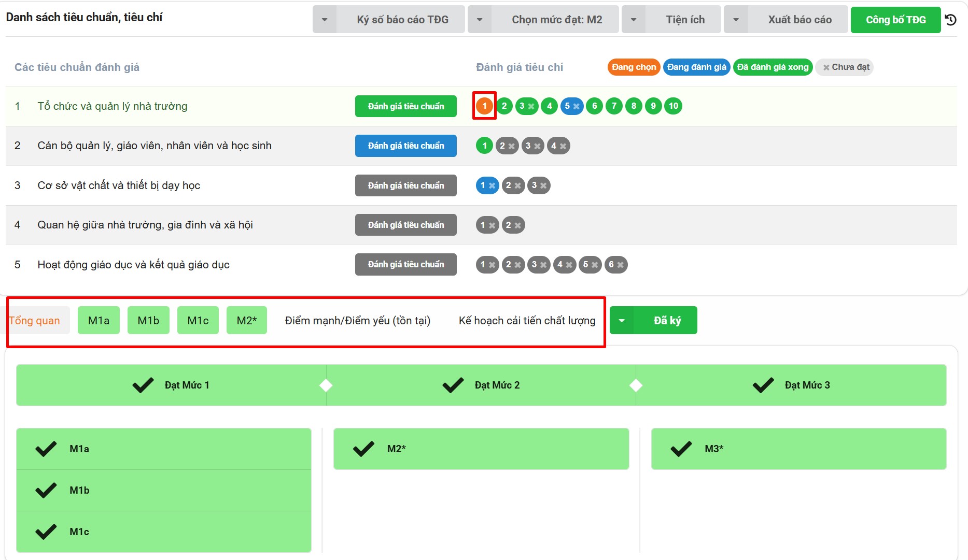Click the M1a checkmark row
Image resolution: width=968 pixels, height=560 pixels.
click(x=164, y=449)
